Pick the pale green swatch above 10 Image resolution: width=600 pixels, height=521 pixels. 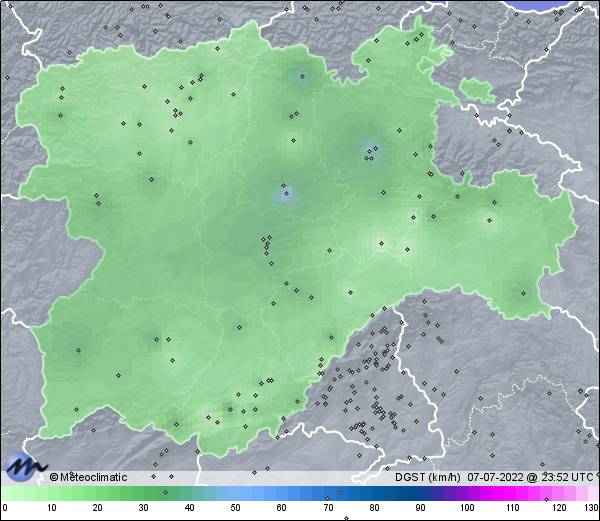click(52, 493)
